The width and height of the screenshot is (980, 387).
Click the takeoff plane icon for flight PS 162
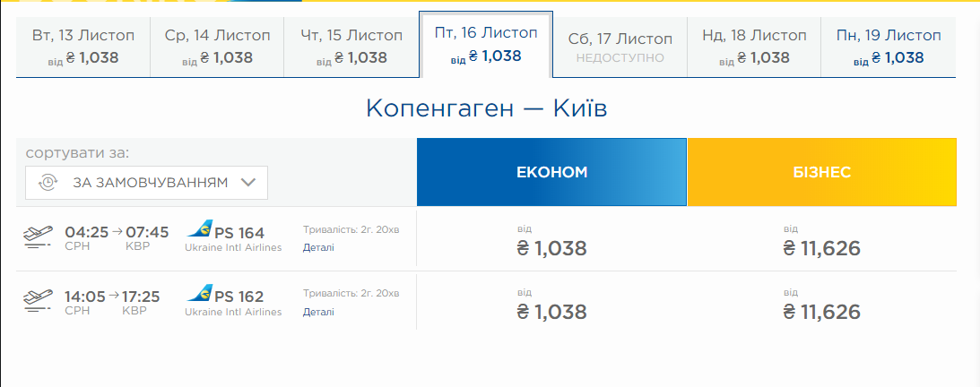click(38, 302)
